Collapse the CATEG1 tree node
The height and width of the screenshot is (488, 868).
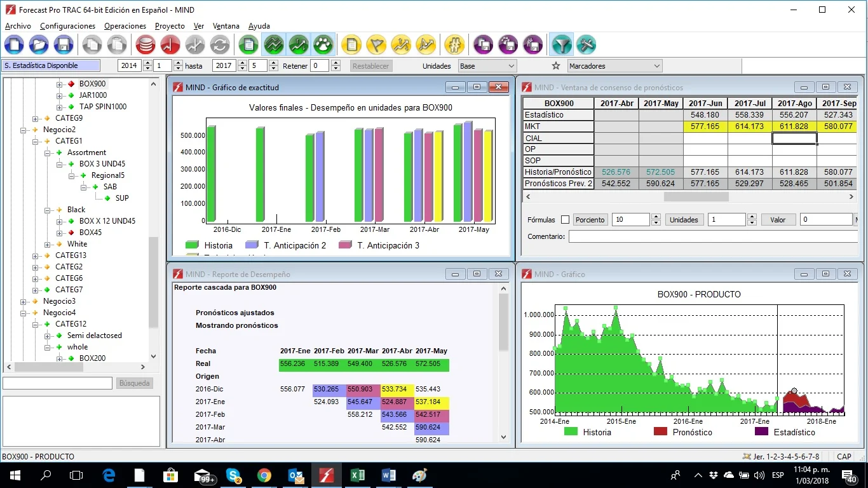tap(36, 141)
